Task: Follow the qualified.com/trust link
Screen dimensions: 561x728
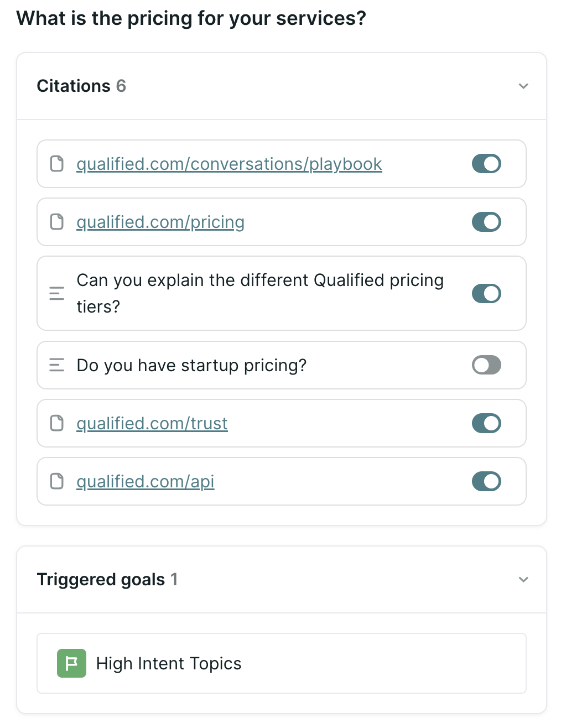Action: point(152,424)
